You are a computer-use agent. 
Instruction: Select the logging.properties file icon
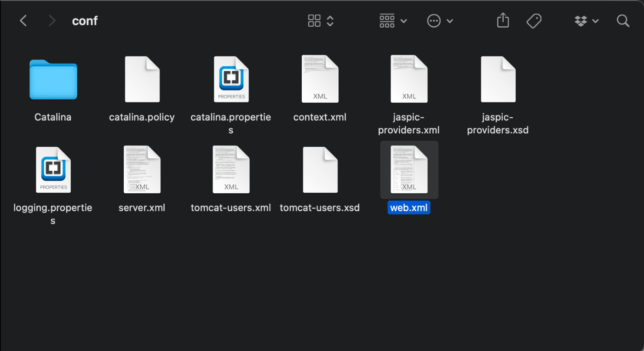point(53,170)
